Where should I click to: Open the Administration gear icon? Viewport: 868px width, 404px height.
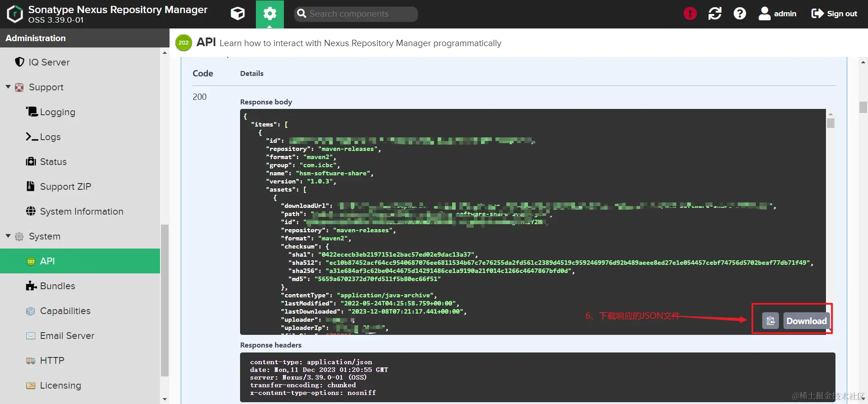270,14
